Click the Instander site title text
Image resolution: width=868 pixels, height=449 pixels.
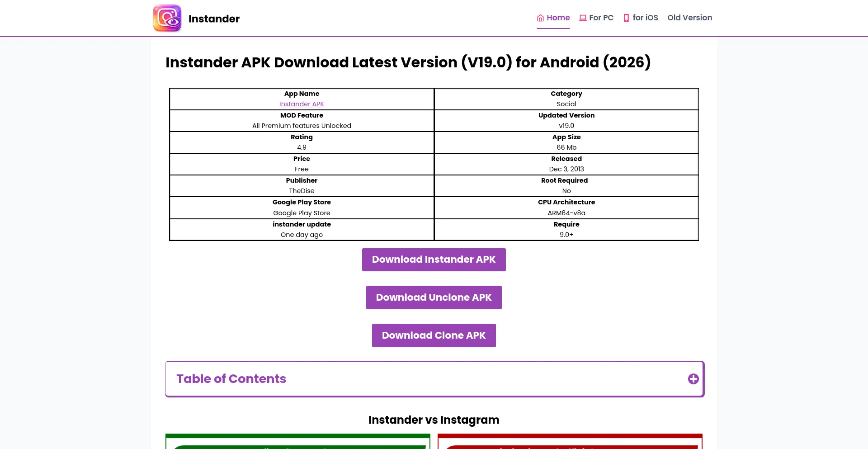[214, 19]
